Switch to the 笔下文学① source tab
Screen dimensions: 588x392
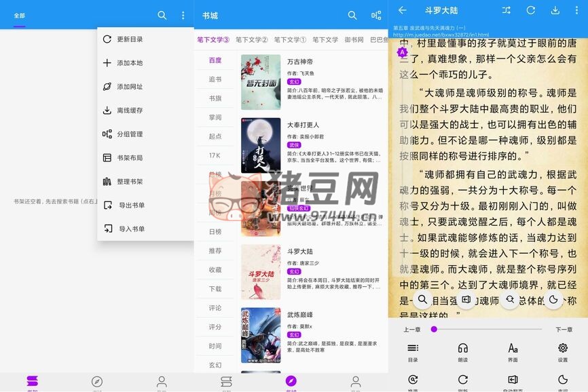point(290,40)
